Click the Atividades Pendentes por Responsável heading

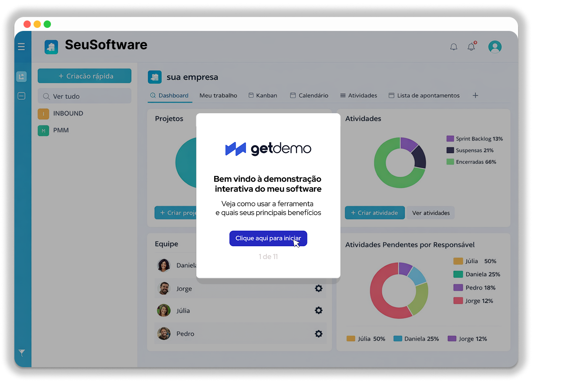(x=410, y=245)
